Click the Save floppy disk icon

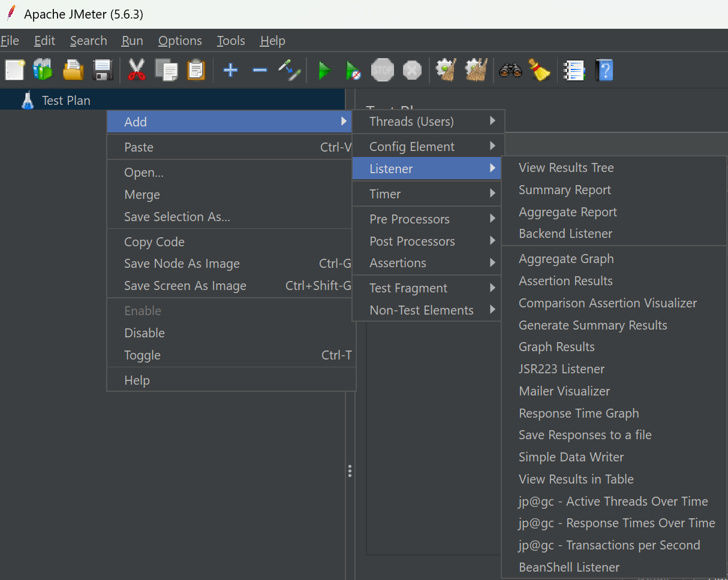click(x=103, y=70)
